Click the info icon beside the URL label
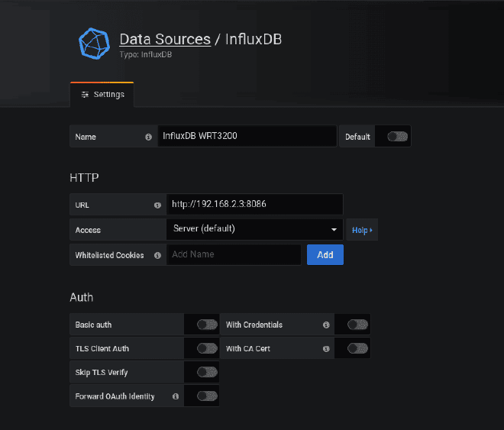 [157, 205]
